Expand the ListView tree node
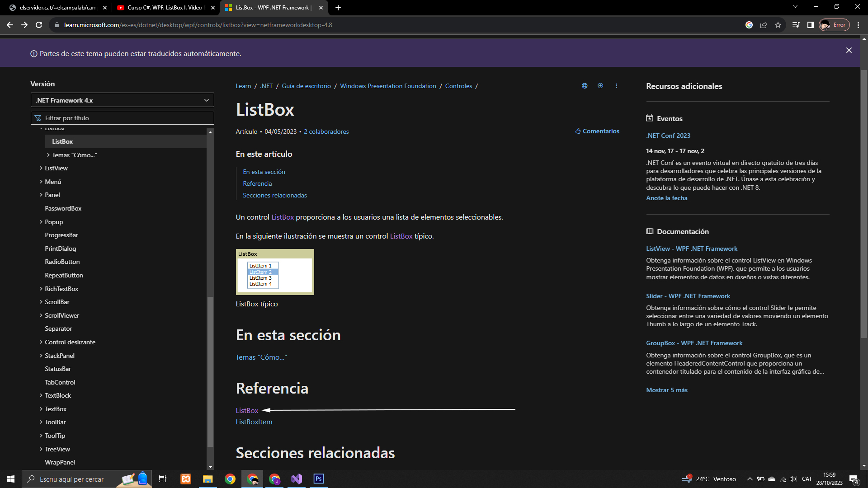The width and height of the screenshot is (868, 488). pos(41,168)
